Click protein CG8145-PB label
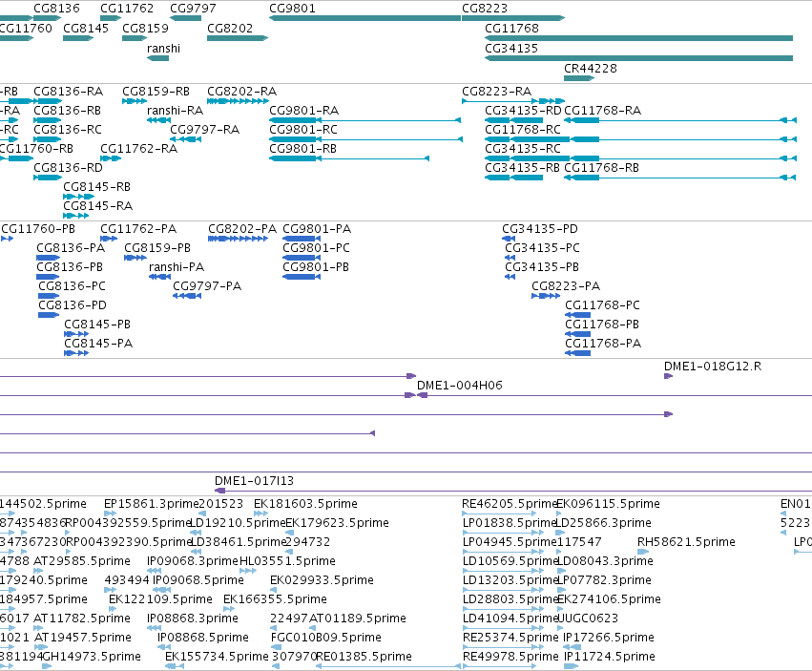The height and width of the screenshot is (671, 812). (97, 325)
